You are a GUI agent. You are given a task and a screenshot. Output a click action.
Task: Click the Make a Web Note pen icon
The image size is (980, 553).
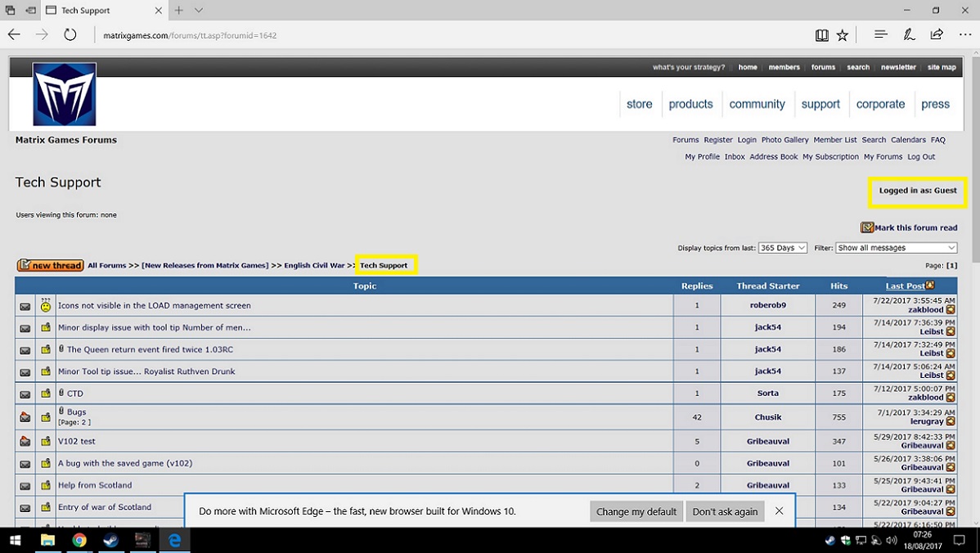910,35
